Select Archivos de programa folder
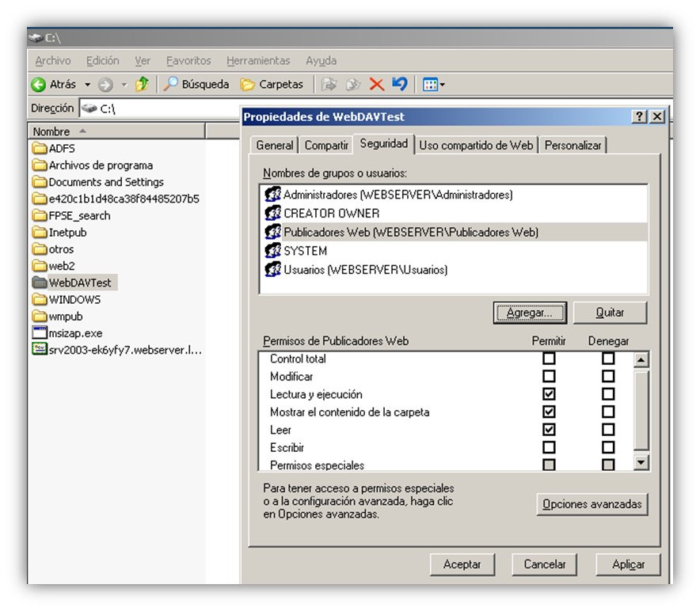Image resolution: width=700 pixels, height=611 pixels. point(93,165)
